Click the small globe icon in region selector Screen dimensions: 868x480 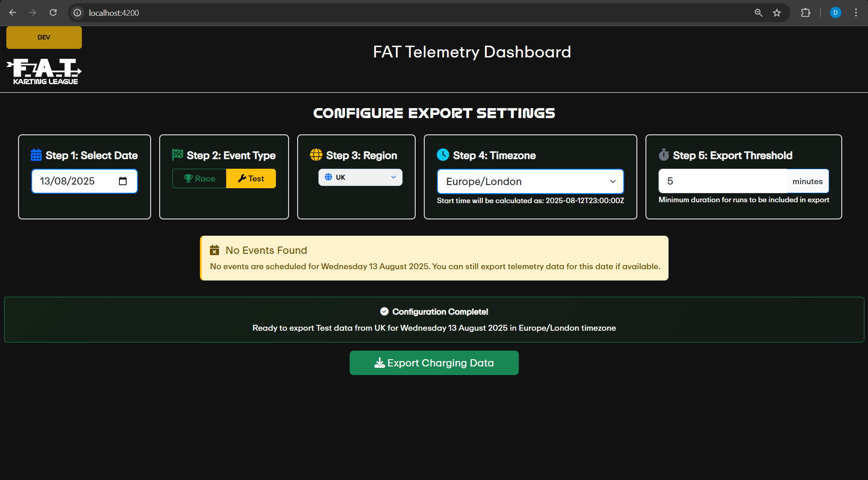tap(329, 177)
